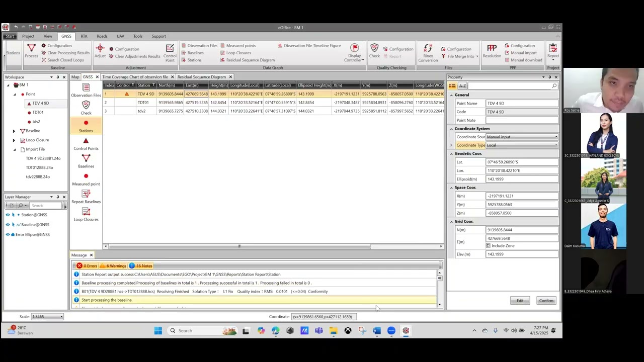Image resolution: width=644 pixels, height=362 pixels.
Task: Select Loop Closures in GNSS sidebar
Action: 86,214
